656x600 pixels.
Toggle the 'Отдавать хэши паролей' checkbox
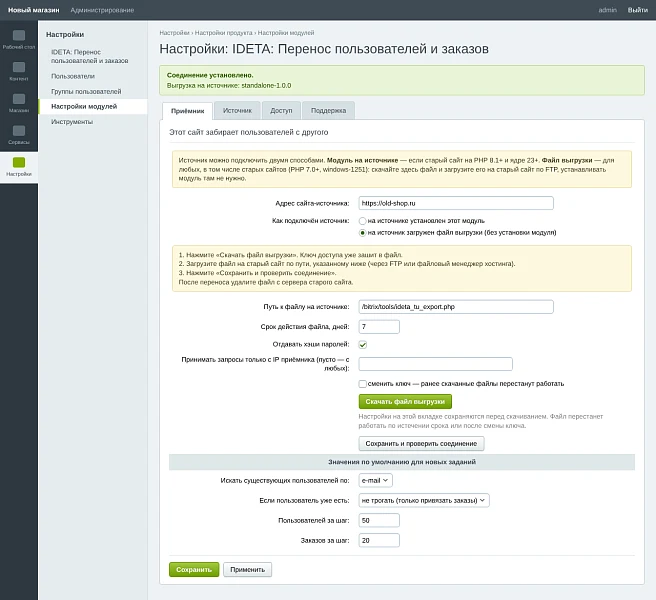click(x=363, y=345)
